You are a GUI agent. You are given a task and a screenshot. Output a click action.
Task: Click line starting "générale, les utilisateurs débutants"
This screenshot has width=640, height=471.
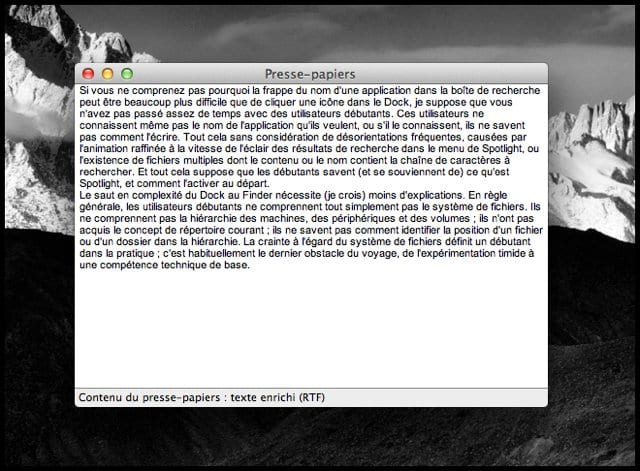[x=310, y=207]
